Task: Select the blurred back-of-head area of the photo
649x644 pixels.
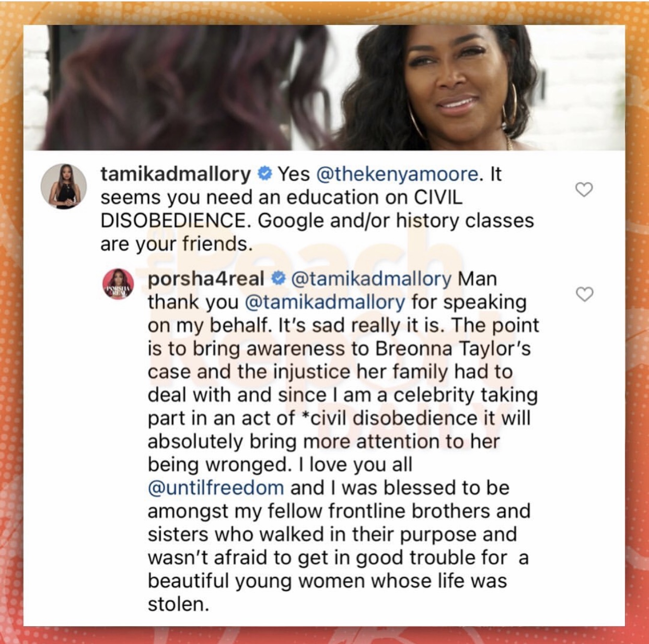Action: coord(157,88)
